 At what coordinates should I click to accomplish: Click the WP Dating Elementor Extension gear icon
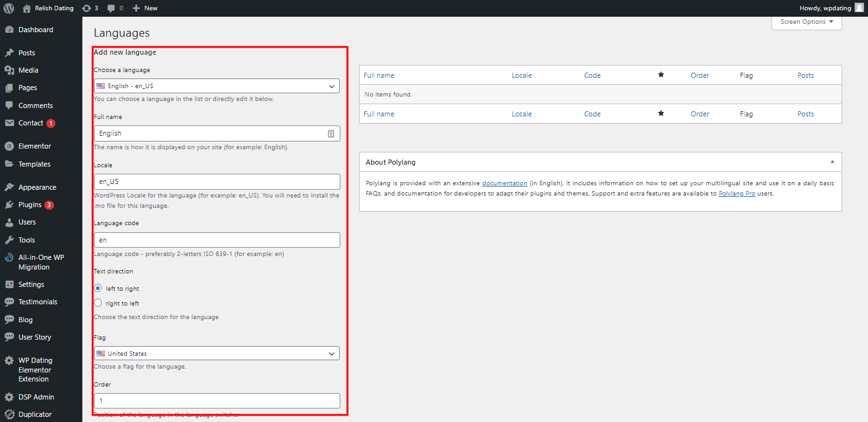(9, 360)
